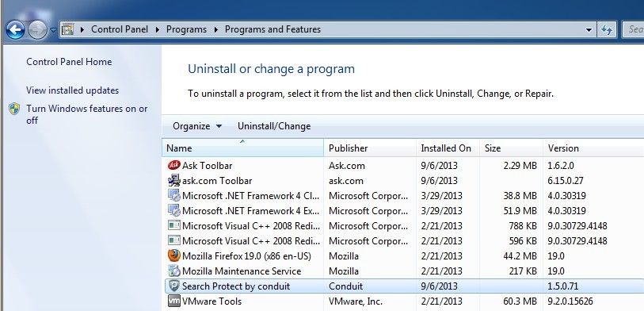Open Turn Windows features on or off
644x311 pixels.
[86, 114]
